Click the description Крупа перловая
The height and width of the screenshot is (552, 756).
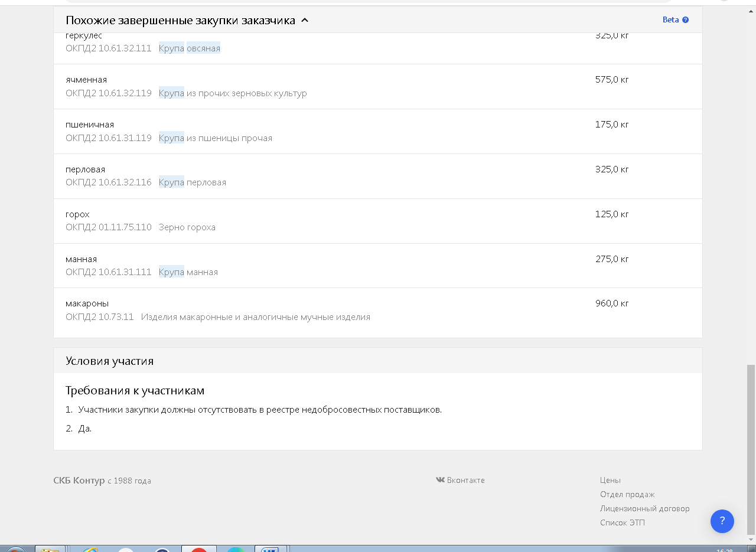pos(193,182)
